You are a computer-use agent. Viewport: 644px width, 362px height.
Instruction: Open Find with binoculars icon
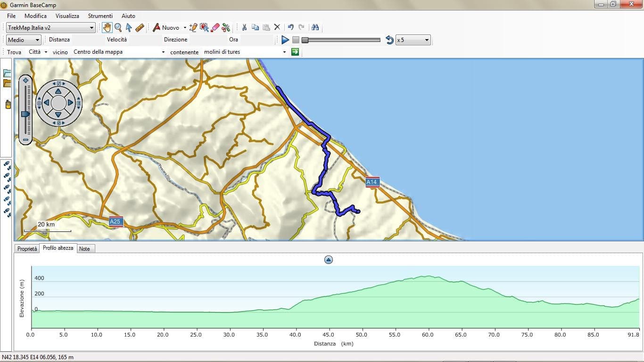(x=315, y=27)
